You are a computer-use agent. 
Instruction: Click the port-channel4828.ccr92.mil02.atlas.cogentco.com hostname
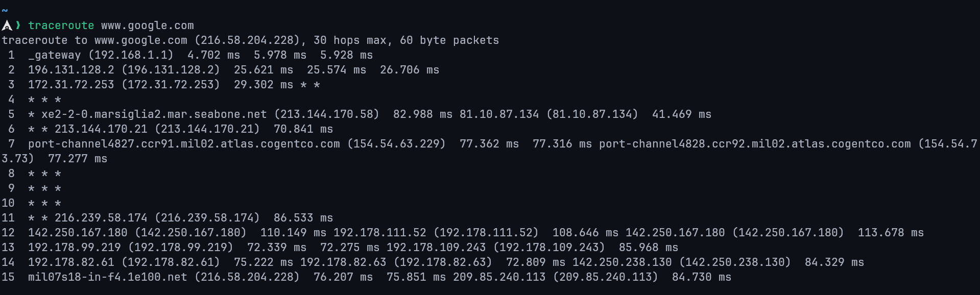tap(755, 144)
